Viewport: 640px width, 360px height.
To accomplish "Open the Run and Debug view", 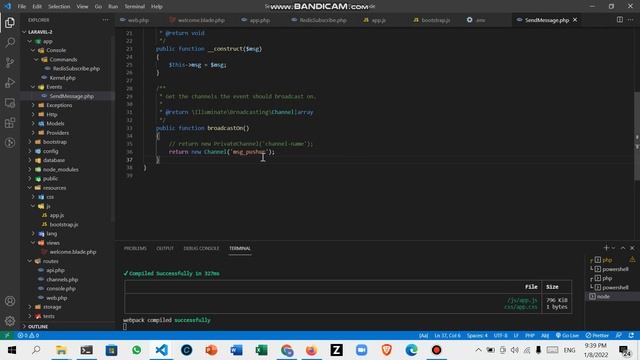I will pyautogui.click(x=10, y=82).
